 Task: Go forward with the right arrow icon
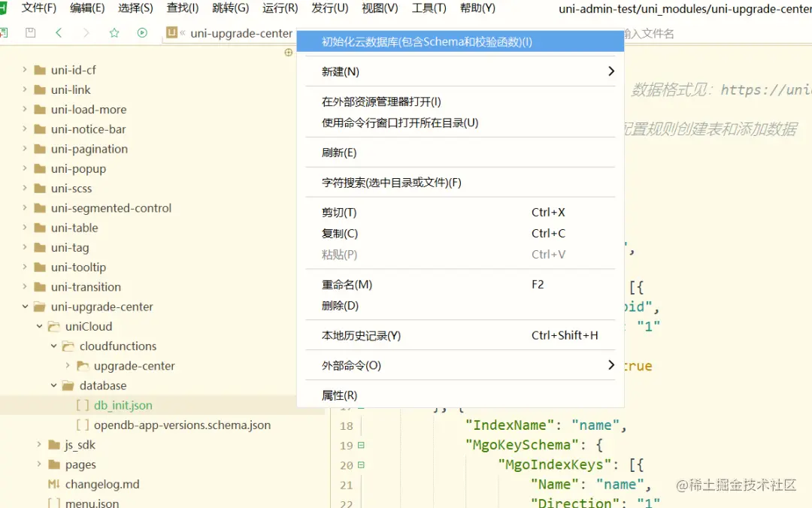click(x=86, y=32)
